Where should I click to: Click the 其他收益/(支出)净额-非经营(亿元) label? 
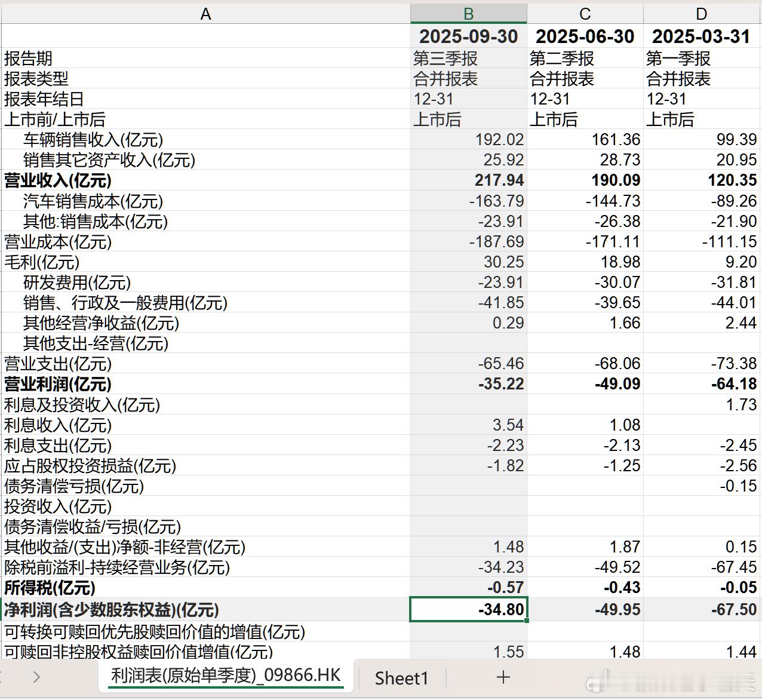[x=125, y=547]
